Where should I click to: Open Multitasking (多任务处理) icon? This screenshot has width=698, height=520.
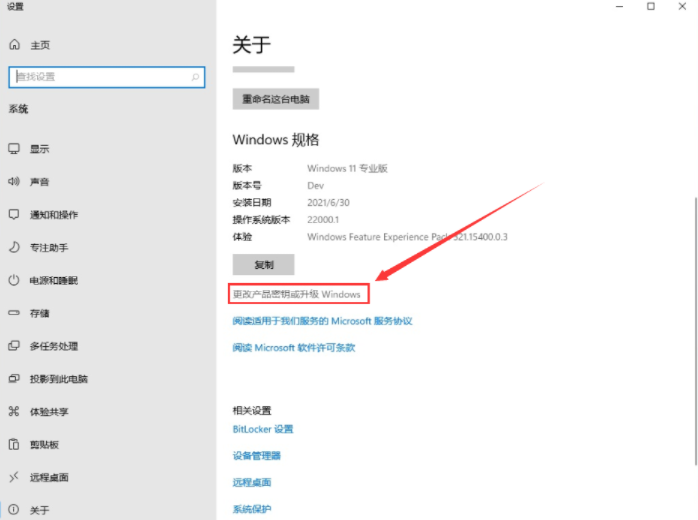click(x=14, y=346)
